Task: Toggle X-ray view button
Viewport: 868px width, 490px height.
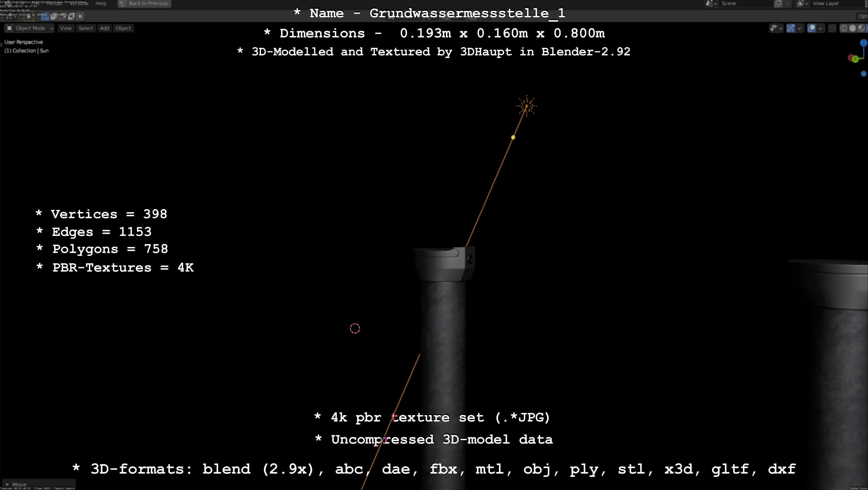Action: (832, 28)
